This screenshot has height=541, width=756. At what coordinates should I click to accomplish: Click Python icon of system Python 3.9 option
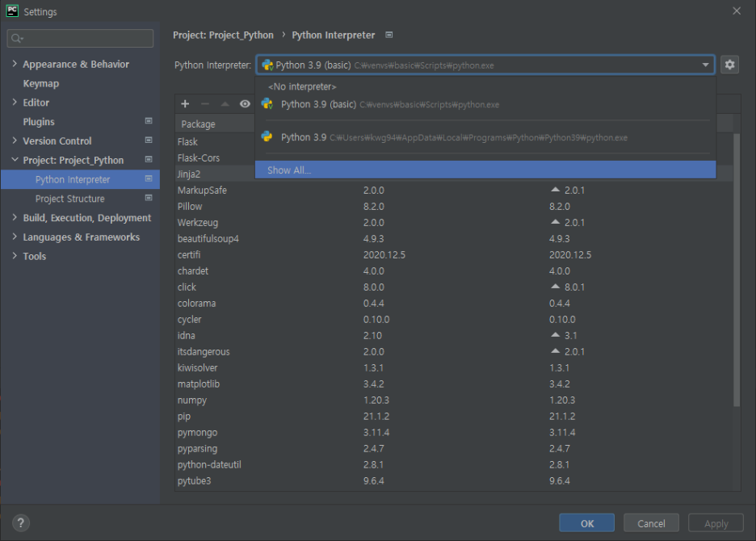click(267, 137)
